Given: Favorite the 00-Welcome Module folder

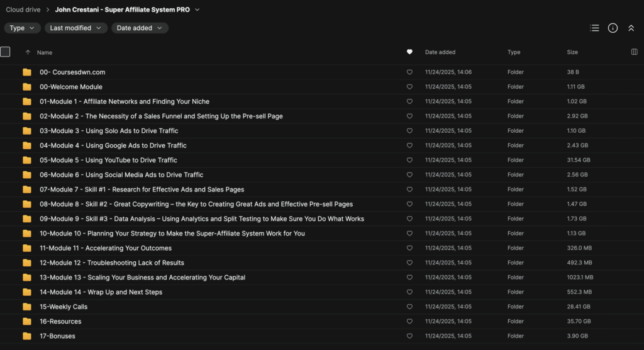Looking at the screenshot, I should [409, 87].
